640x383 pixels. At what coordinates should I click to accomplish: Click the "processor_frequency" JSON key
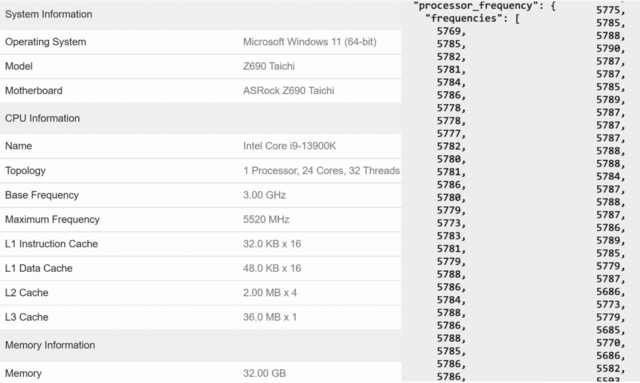tap(479, 6)
